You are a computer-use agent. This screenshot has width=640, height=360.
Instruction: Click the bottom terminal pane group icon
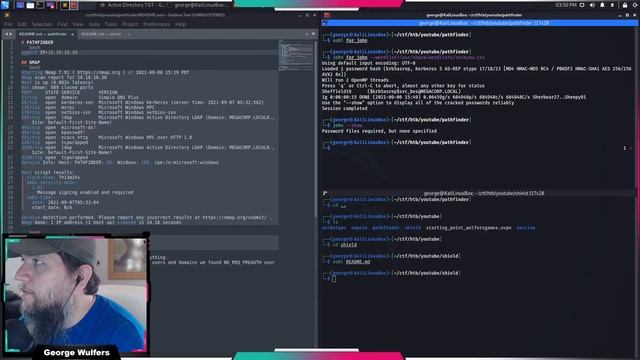click(325, 193)
